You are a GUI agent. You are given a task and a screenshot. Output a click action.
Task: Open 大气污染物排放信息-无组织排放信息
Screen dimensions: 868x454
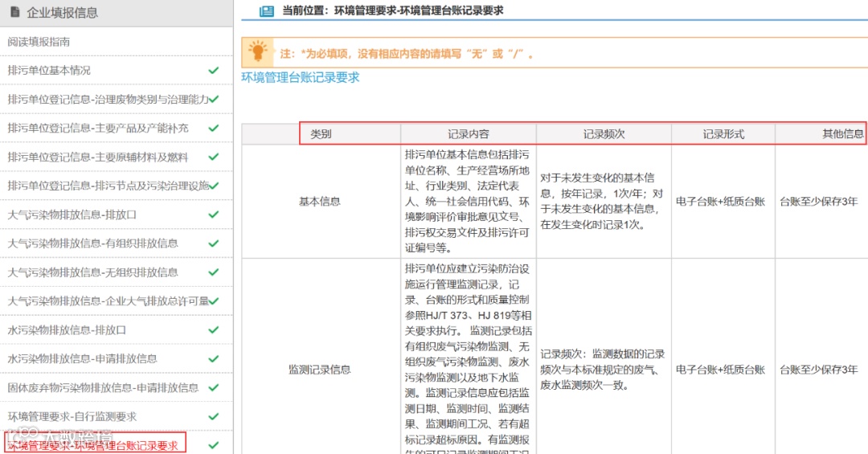click(93, 272)
